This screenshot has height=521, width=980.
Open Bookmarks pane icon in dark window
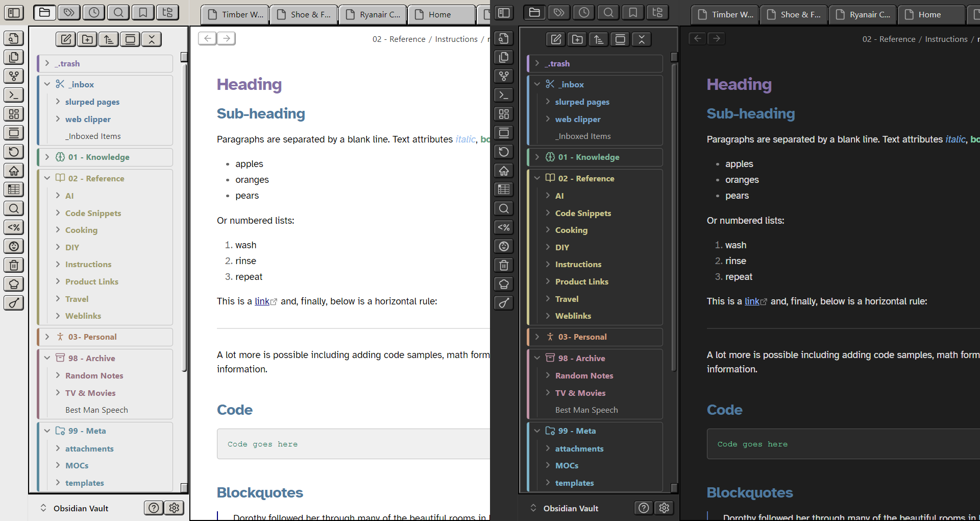pos(633,12)
